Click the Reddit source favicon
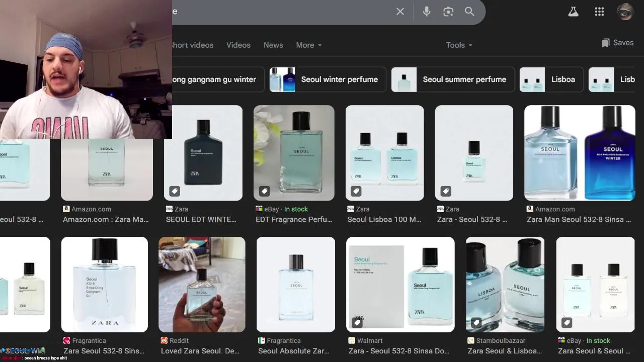The height and width of the screenshot is (362, 644). [x=164, y=340]
